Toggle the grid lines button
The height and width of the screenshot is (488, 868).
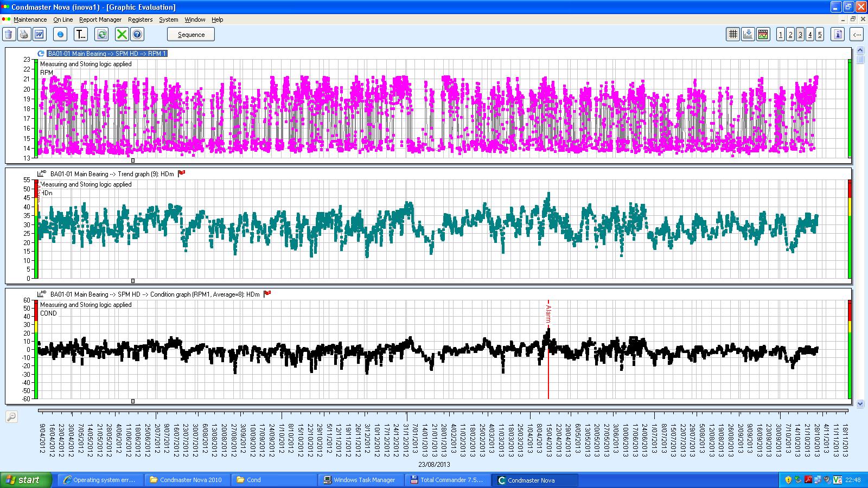pyautogui.click(x=733, y=35)
